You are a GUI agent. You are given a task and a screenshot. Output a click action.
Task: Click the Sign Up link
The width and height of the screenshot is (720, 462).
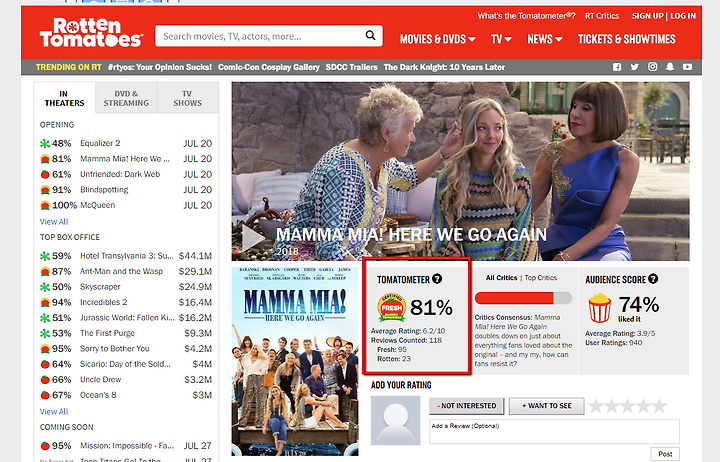coord(647,16)
